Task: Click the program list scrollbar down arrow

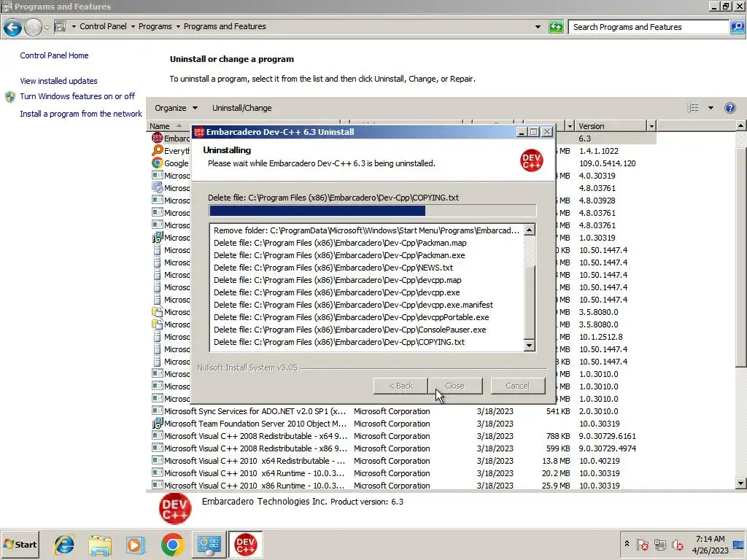Action: [740, 483]
